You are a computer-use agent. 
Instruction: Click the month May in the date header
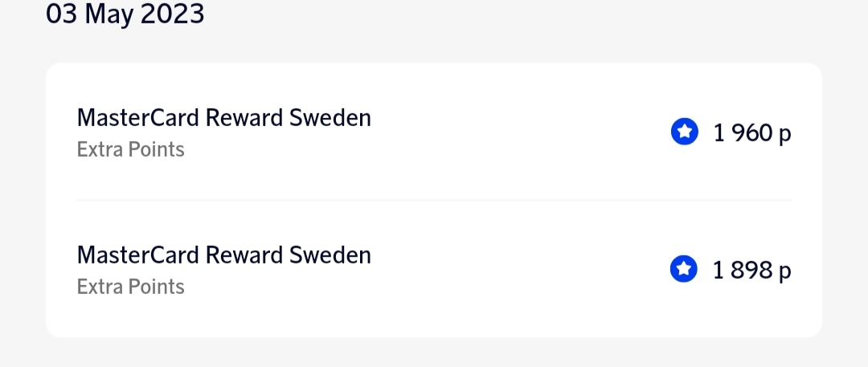click(108, 15)
